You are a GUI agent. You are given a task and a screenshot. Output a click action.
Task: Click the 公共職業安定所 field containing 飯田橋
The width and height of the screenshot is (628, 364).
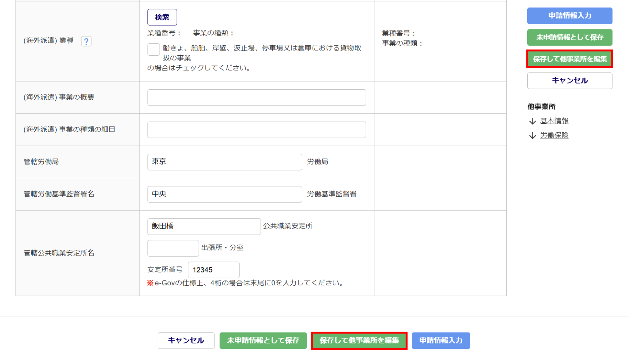click(x=204, y=226)
